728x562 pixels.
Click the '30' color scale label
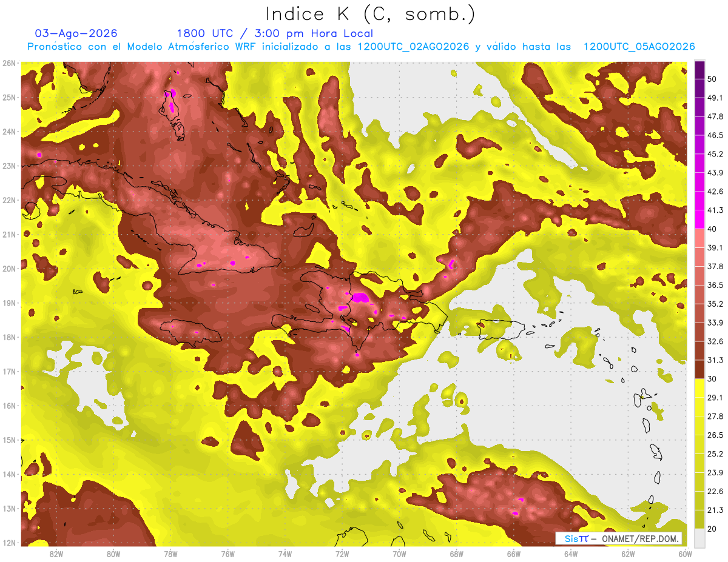(712, 378)
